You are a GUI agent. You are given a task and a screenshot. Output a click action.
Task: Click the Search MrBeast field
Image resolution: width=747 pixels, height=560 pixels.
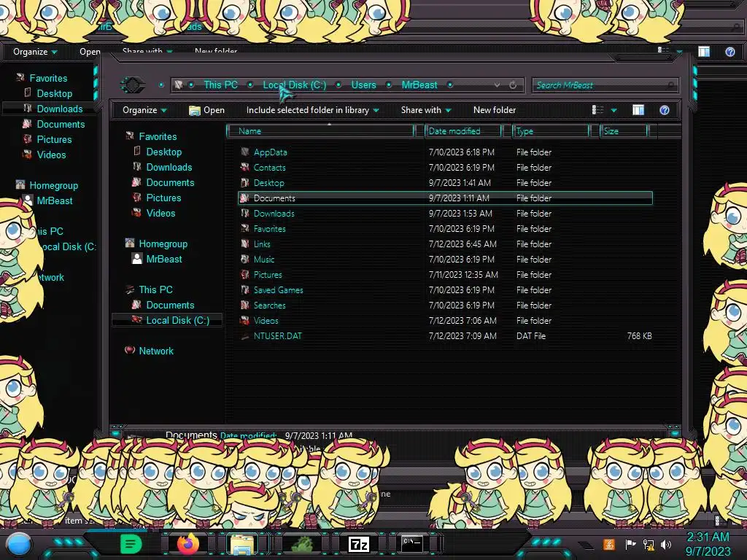[605, 85]
